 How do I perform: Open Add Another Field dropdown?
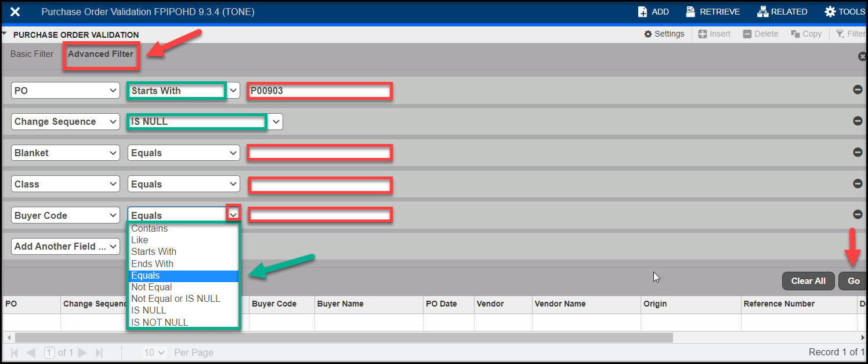(x=66, y=246)
